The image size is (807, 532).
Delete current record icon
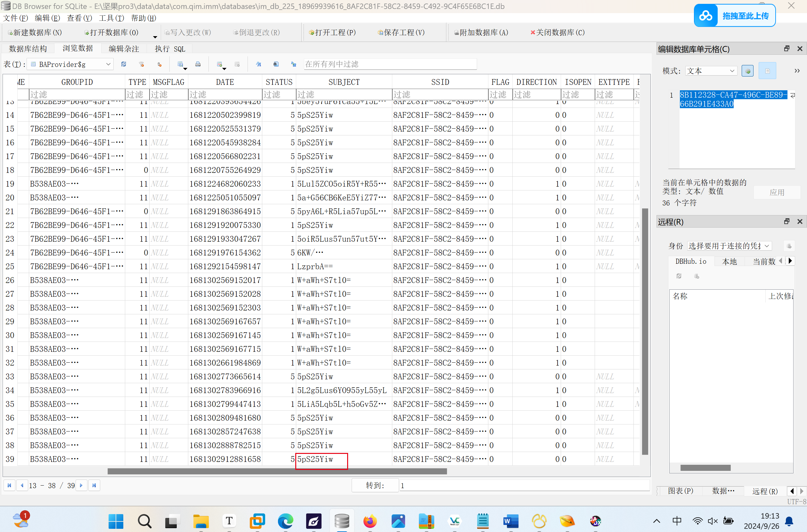click(237, 64)
